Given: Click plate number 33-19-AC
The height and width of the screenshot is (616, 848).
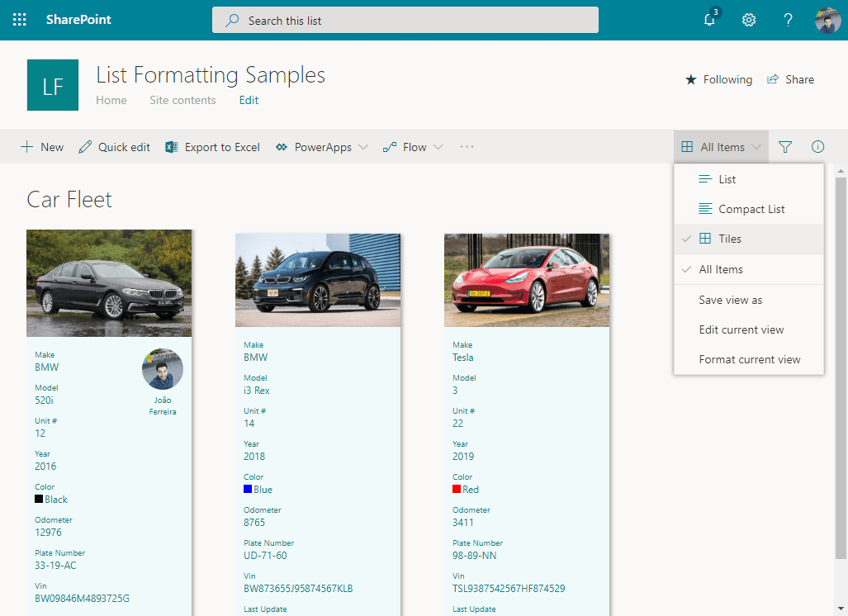Looking at the screenshot, I should pyautogui.click(x=55, y=565).
